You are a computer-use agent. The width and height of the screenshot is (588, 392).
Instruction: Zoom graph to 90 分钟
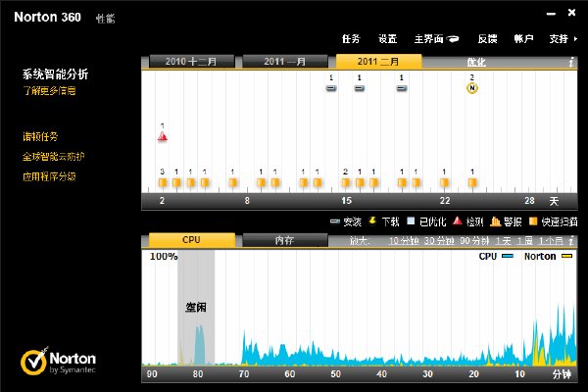click(474, 241)
